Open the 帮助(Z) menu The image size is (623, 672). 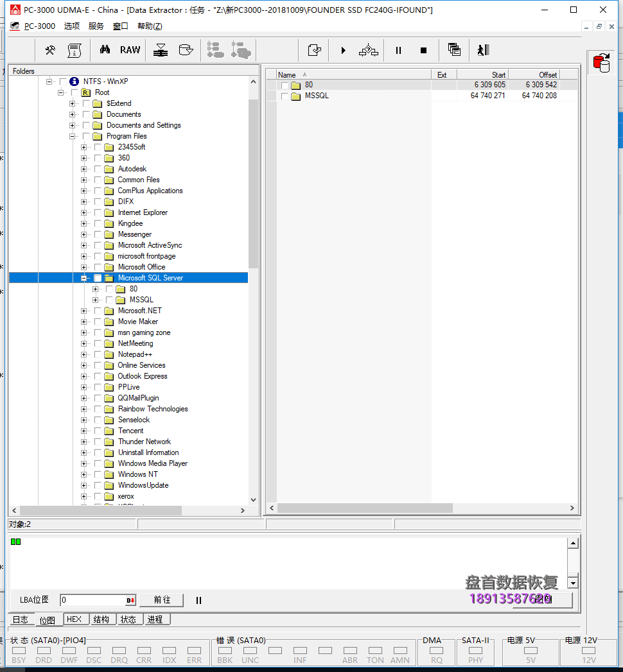[150, 26]
